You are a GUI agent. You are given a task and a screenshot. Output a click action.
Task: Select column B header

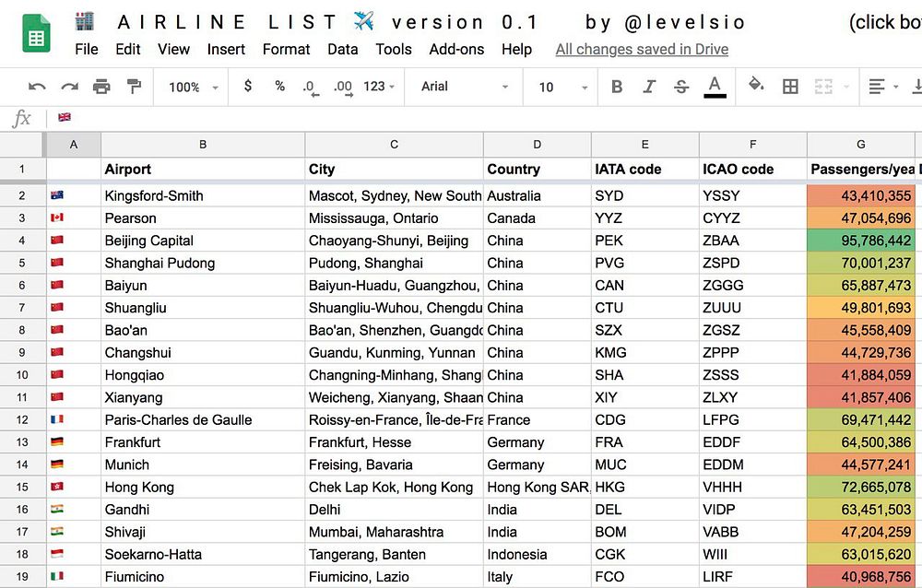coord(203,145)
